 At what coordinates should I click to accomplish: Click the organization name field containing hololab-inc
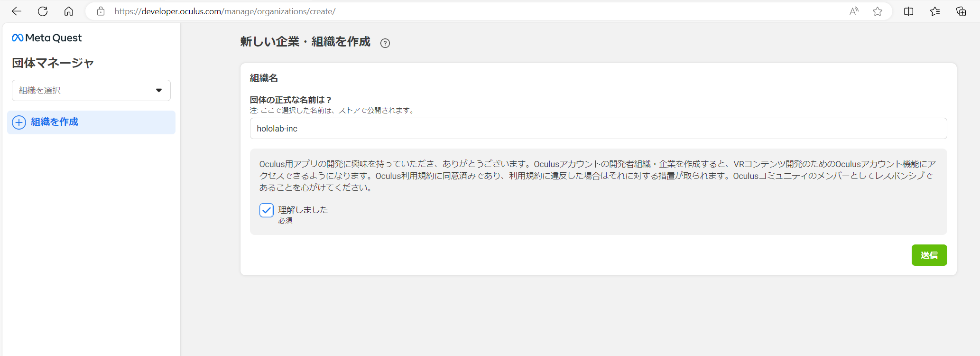pos(598,129)
